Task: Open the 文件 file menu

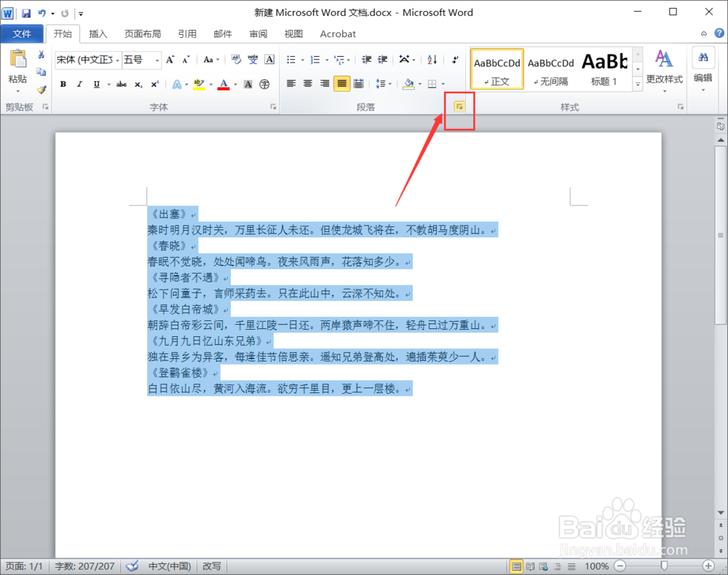Action: tap(22, 33)
